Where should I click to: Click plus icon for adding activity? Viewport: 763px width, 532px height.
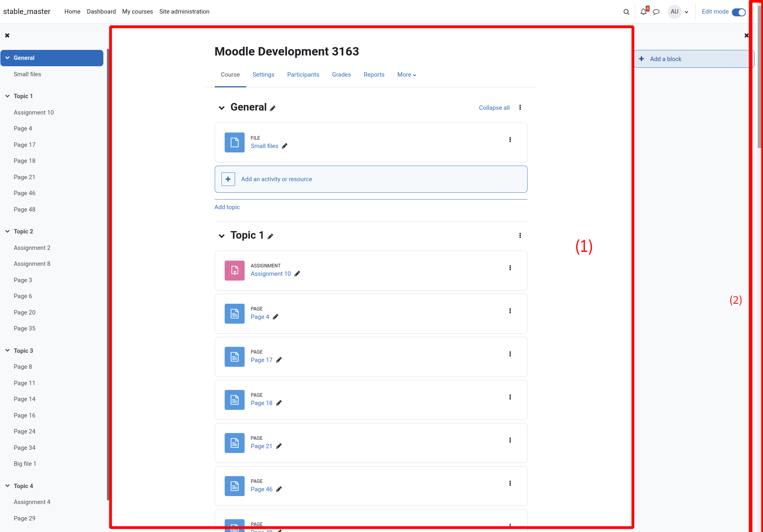point(228,179)
